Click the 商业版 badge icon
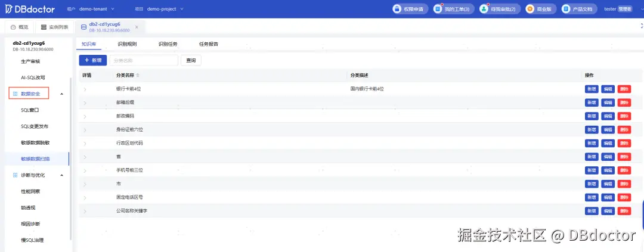This screenshot has width=644, height=252. 530,8
